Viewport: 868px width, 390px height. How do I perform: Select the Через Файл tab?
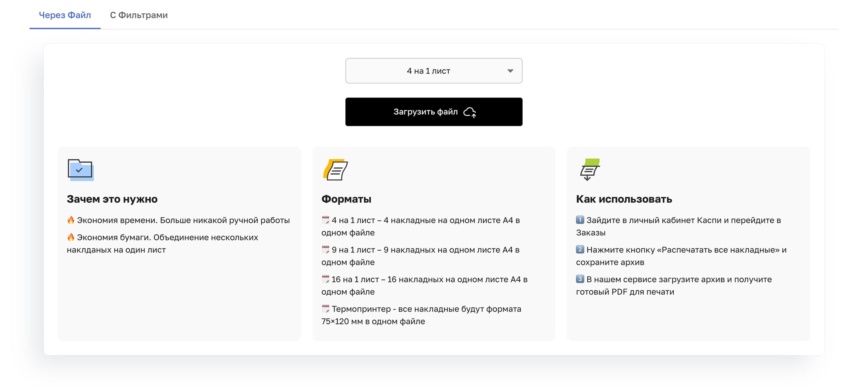(x=64, y=15)
